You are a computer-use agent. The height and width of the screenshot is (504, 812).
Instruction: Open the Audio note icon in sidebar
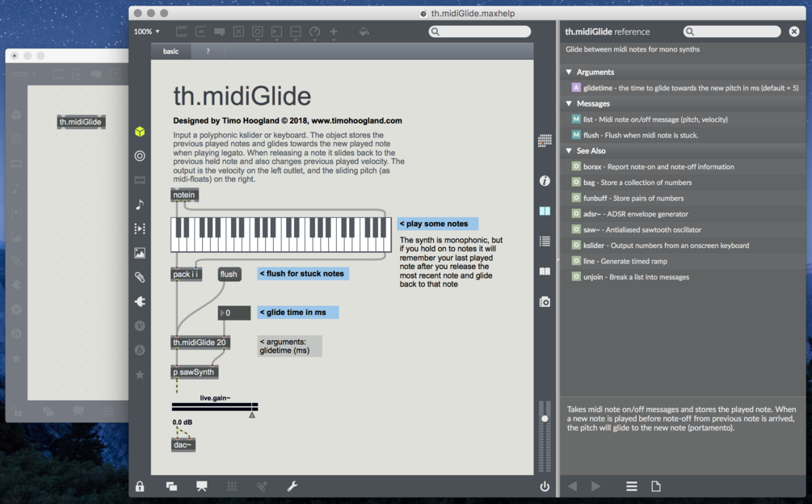pos(140,204)
